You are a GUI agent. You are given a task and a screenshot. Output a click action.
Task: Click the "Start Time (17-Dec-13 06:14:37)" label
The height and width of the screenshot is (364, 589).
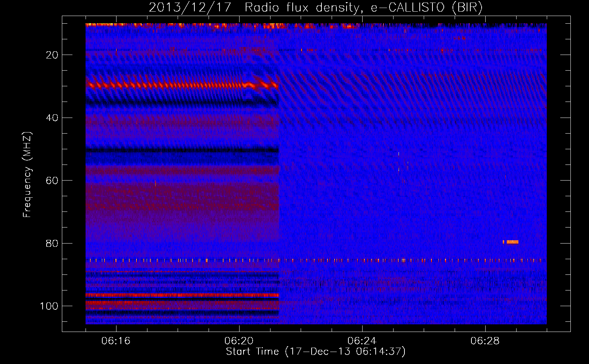click(x=316, y=352)
